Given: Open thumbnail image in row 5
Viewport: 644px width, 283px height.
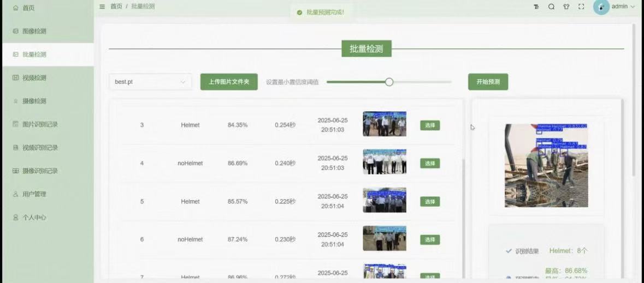Looking at the screenshot, I should click(385, 200).
